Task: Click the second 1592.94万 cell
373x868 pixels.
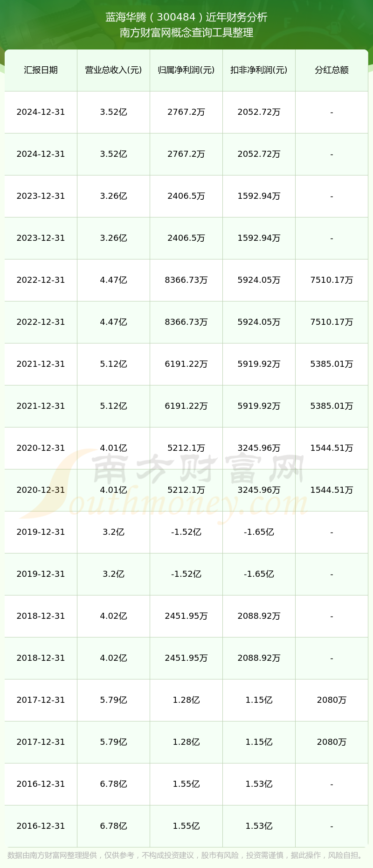Action: tap(259, 238)
